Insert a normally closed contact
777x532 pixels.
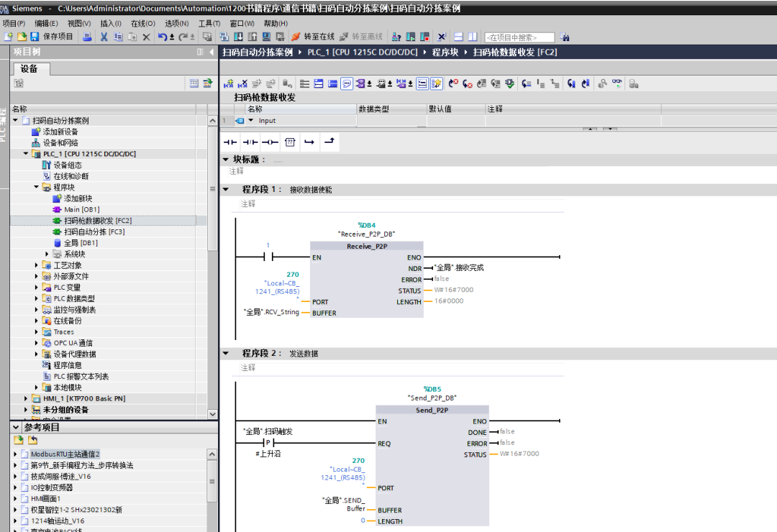tap(250, 142)
